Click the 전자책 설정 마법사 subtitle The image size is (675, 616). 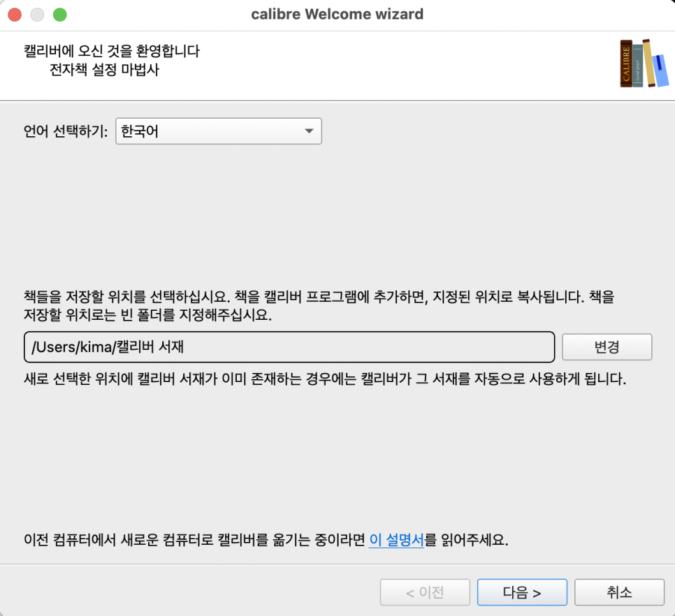104,69
